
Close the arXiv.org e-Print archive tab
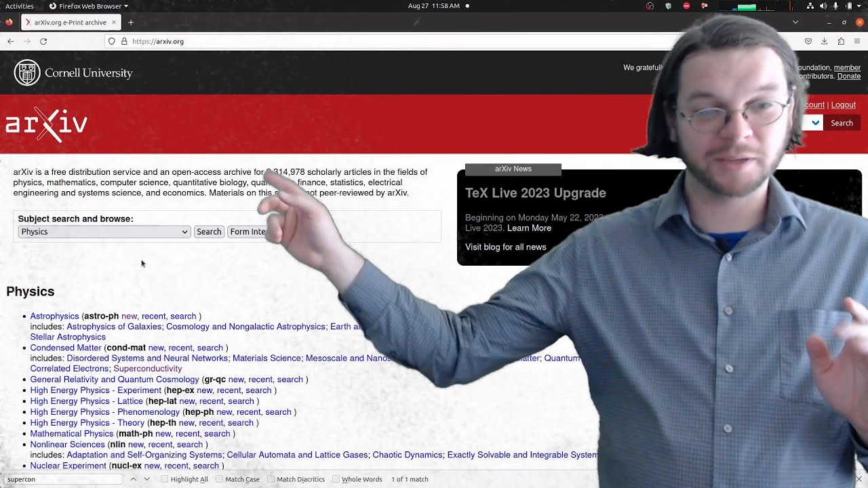(114, 22)
